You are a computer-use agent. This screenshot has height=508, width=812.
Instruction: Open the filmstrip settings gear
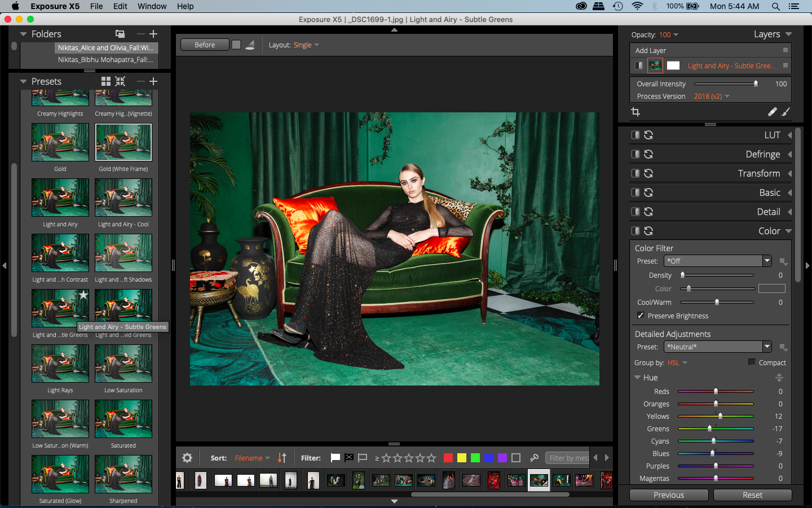pyautogui.click(x=187, y=458)
